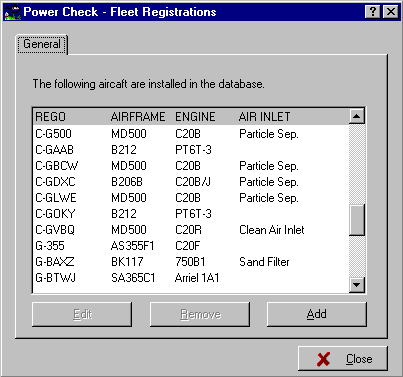Click PT6T-3 engine in the C-GAAB row
This screenshot has height=377, width=403.
pyautogui.click(x=193, y=150)
